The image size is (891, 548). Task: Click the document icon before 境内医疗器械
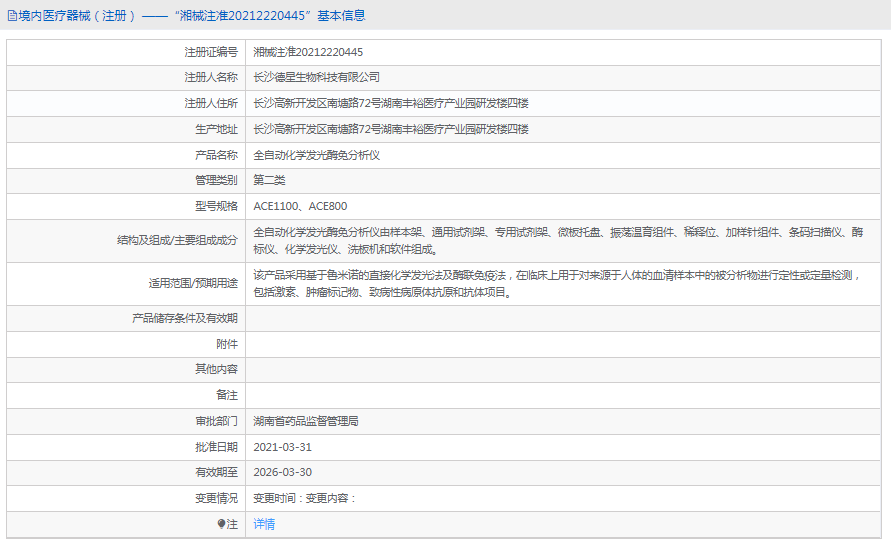12,16
